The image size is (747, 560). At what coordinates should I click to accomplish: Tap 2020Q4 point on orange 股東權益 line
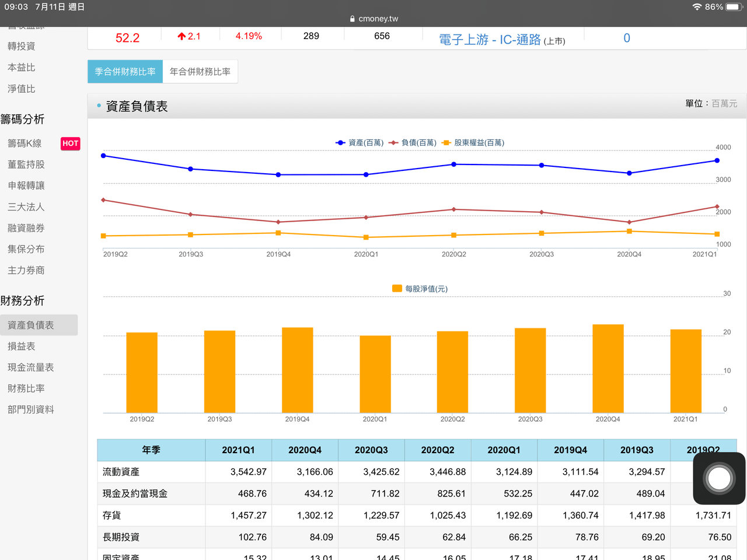coord(629,232)
